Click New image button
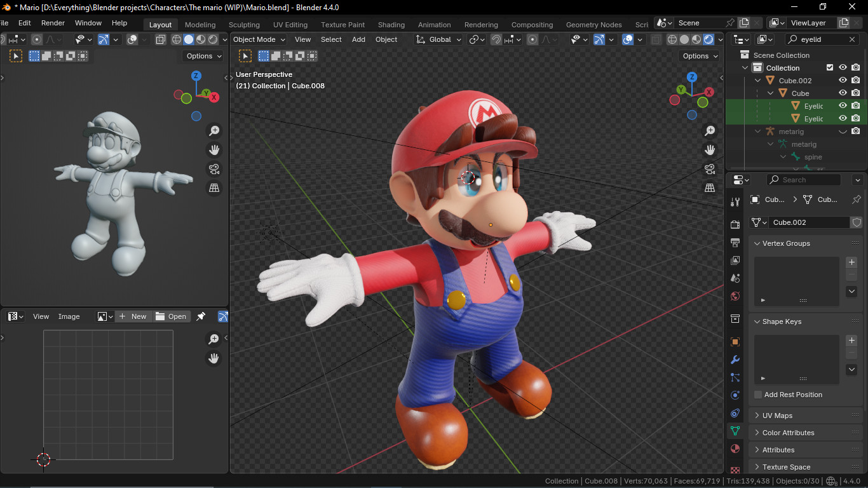This screenshot has width=868, height=488. tap(133, 316)
